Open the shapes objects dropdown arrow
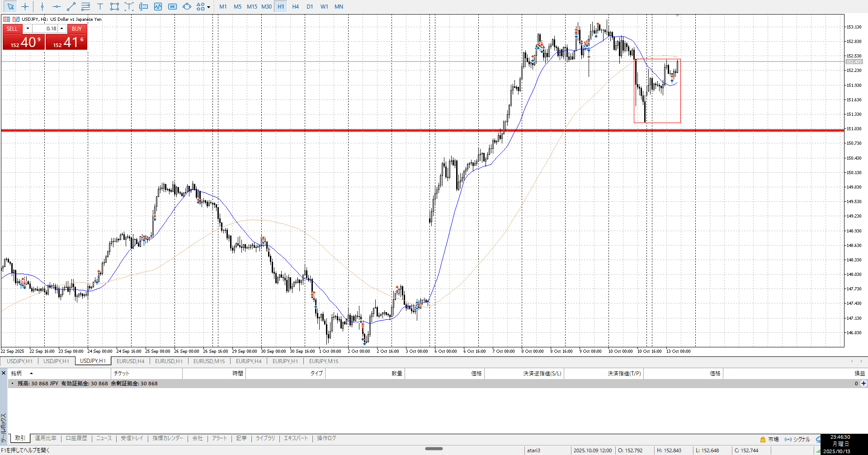Image resolution: width=868 pixels, height=455 pixels. tap(208, 7)
